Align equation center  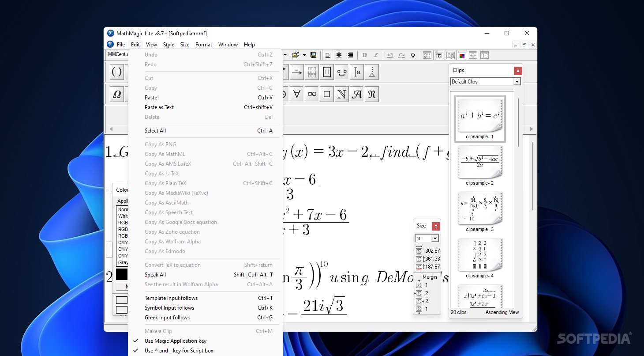click(x=339, y=55)
